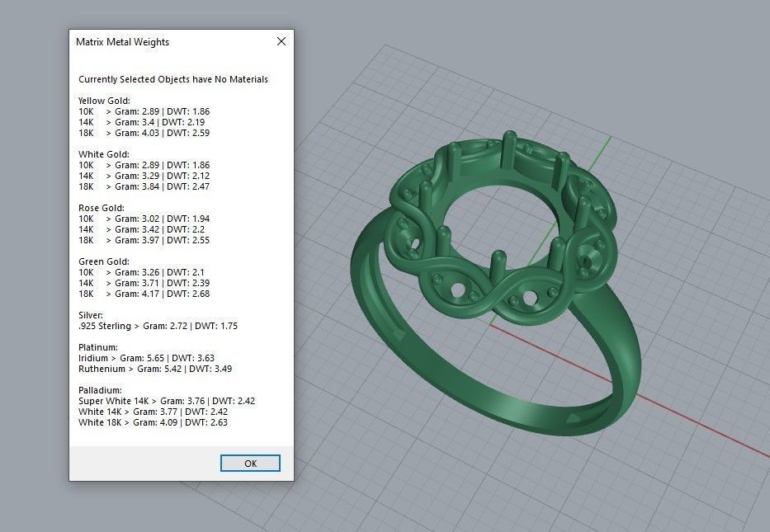Select Super White 14K Gram 3.76 line
Screen dimensions: 770x532
(x=167, y=401)
